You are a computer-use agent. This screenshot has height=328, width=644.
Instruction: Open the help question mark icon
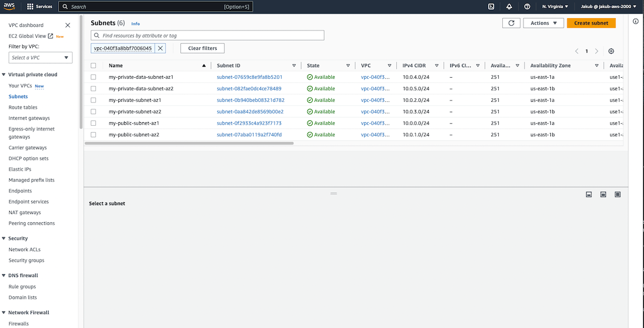pos(527,6)
